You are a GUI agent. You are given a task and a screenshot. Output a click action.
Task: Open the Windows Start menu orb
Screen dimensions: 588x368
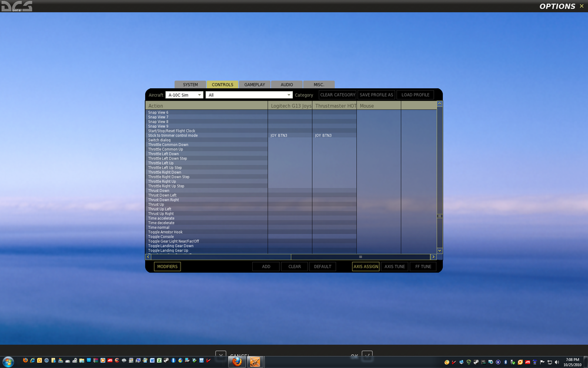(8, 362)
